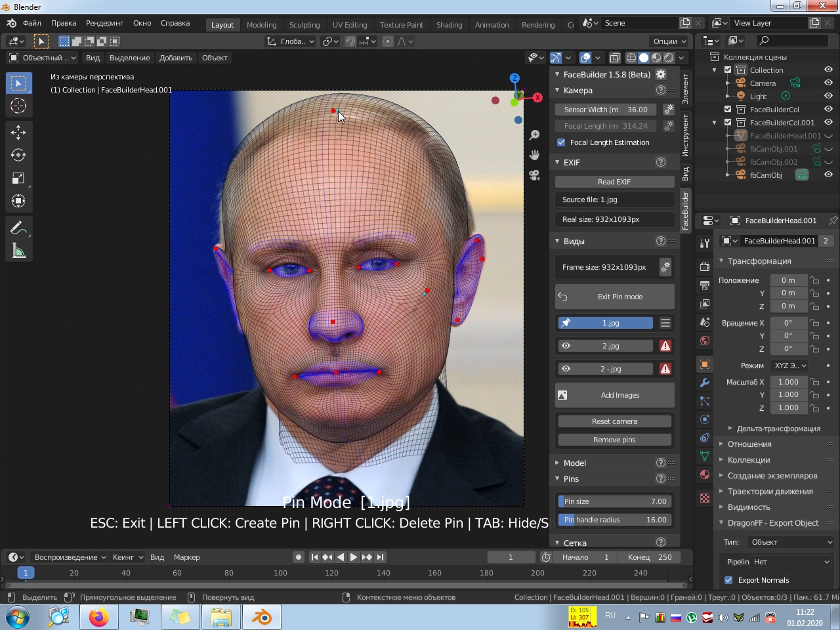
Task: Uncheck Export Normals option
Action: pos(728,580)
